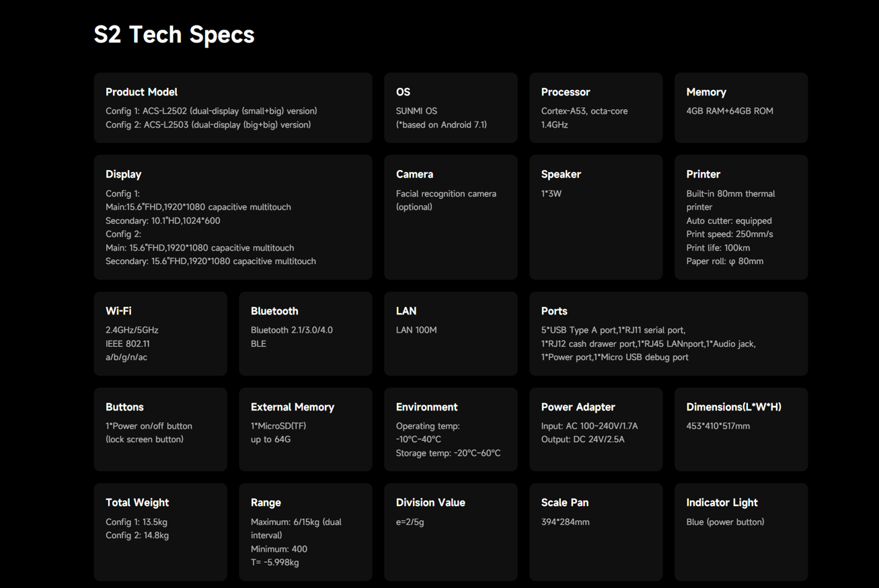Select the Display specifications card
Screen dimensions: 879x588
click(x=233, y=217)
